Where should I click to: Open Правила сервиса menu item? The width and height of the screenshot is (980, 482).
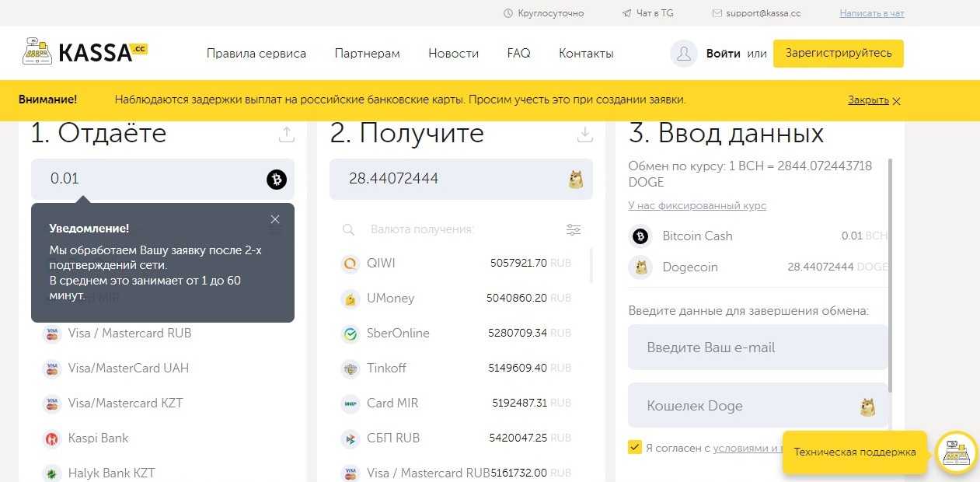pos(256,54)
